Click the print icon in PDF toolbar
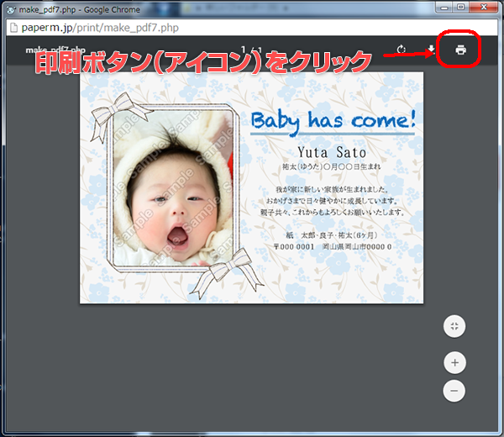 460,50
